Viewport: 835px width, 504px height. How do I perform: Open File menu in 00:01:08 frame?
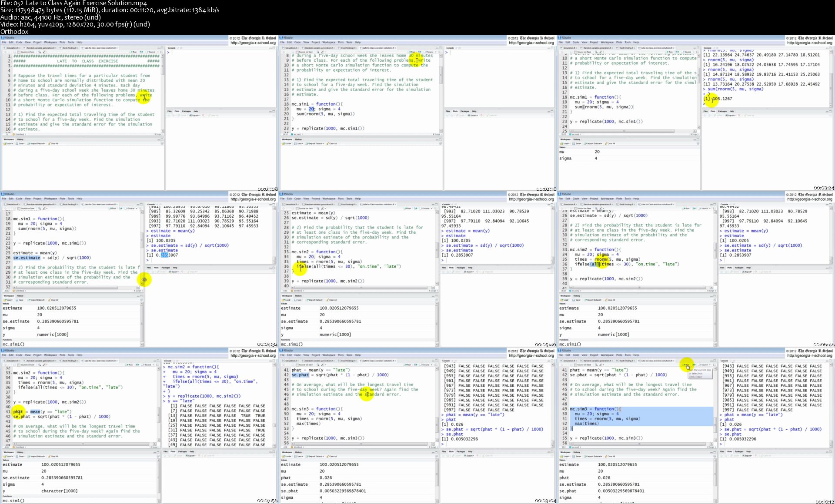coord(3,42)
